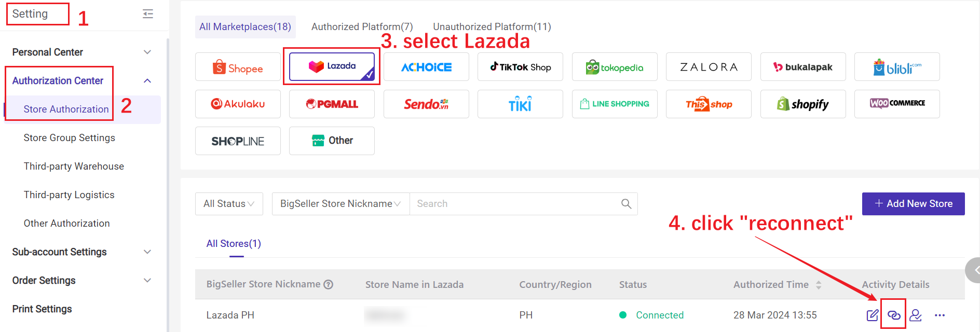Image resolution: width=980 pixels, height=332 pixels.
Task: Click the reconnect link icon for Lazada PH
Action: (x=894, y=315)
